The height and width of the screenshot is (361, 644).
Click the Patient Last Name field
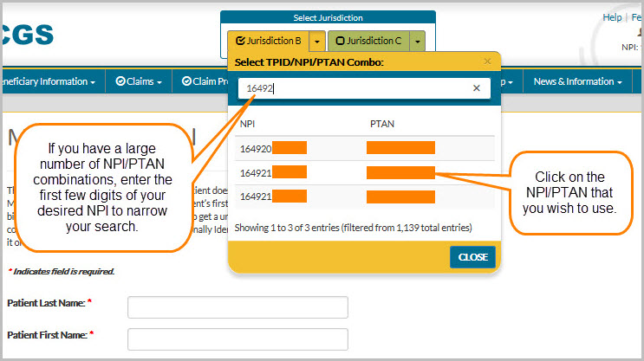[x=237, y=307]
